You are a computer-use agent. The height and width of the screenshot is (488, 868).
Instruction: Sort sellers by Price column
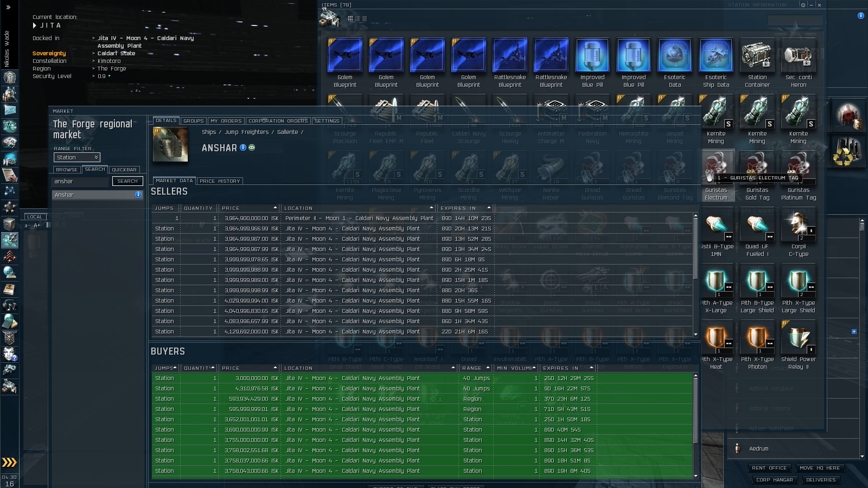click(250, 208)
